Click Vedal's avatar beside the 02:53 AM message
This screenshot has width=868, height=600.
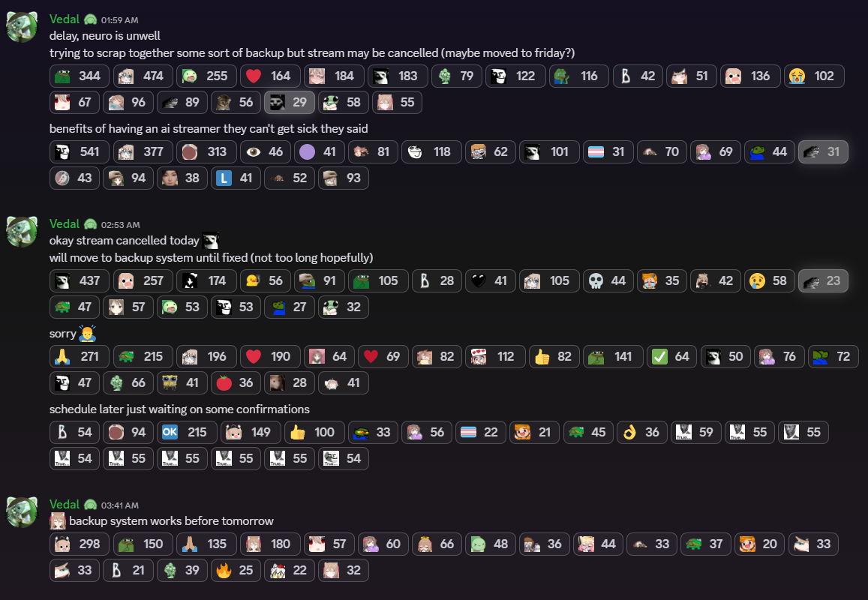23,232
